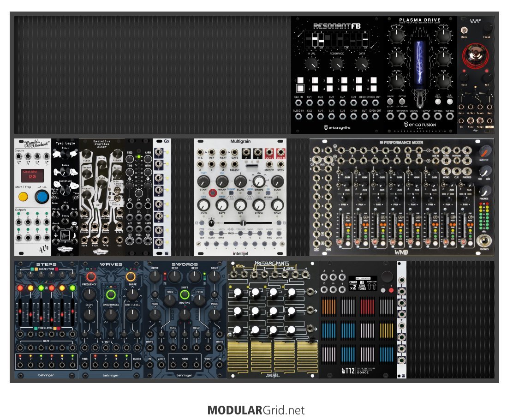
Task: Click the SHAPE knob on Multigrain
Action: pos(259,181)
